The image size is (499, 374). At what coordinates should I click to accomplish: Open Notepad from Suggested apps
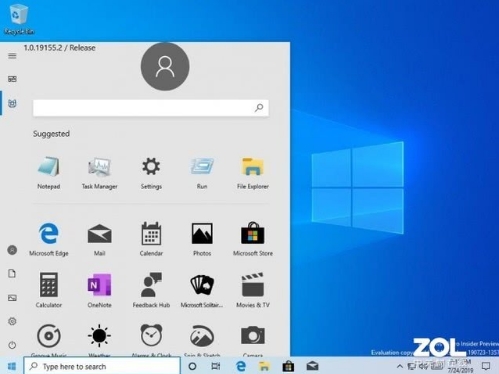(x=49, y=173)
